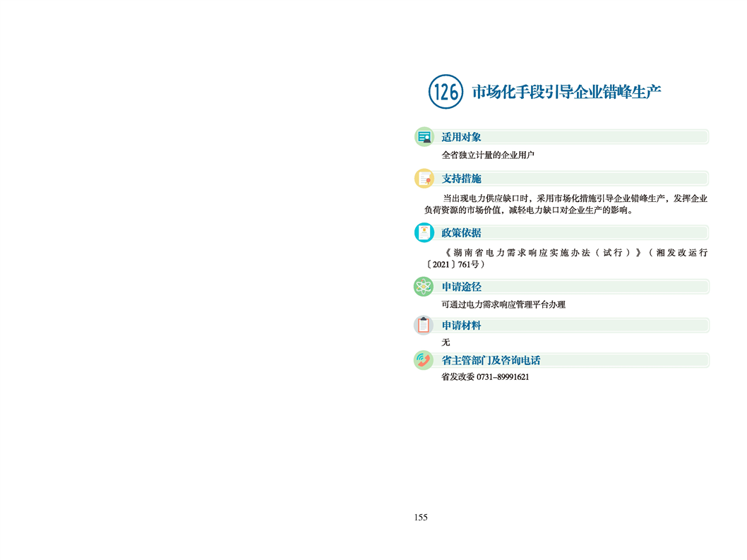
Task: Click the 支持措施 heading
Action: click(461, 179)
